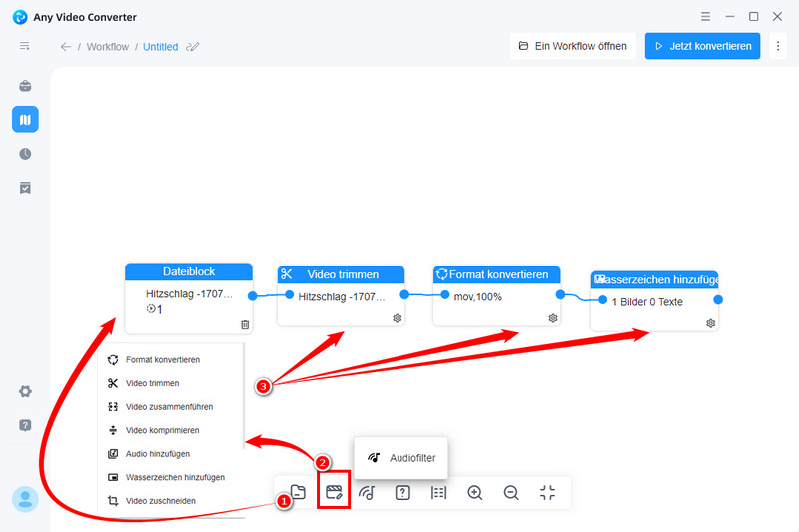Image resolution: width=799 pixels, height=532 pixels.
Task: Open the video tools icon in toolbar
Action: click(x=334, y=492)
